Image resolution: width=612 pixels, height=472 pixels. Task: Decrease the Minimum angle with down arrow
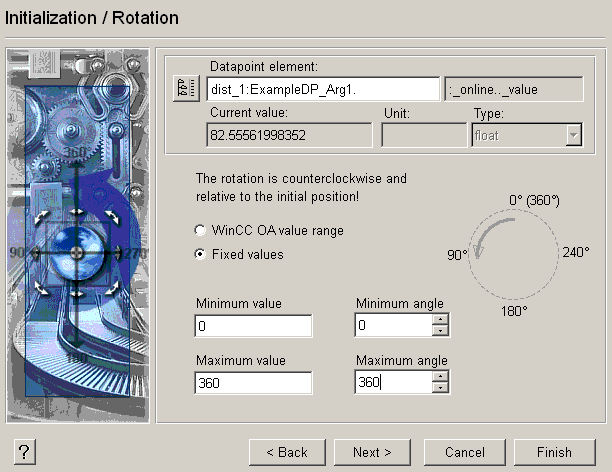coord(441,331)
